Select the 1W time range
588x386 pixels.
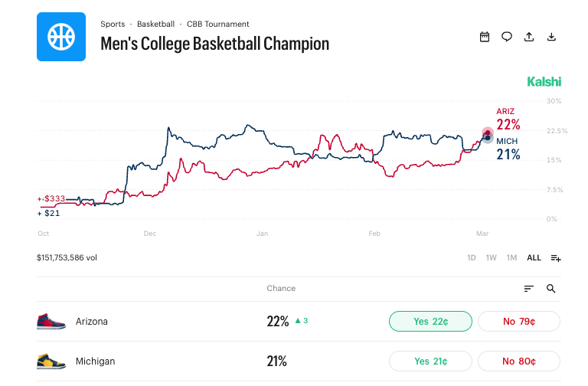[492, 258]
